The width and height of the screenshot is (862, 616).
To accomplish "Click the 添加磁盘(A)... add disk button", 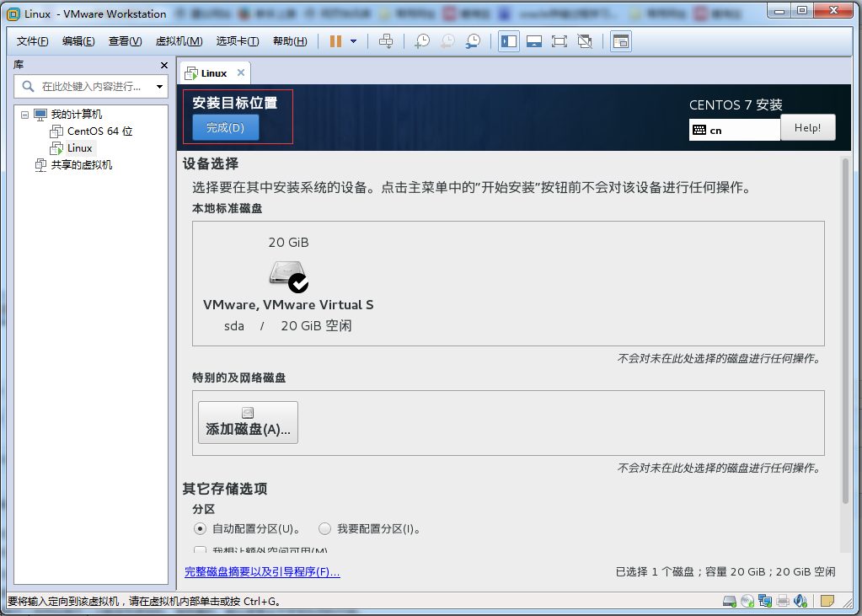I will pos(248,422).
